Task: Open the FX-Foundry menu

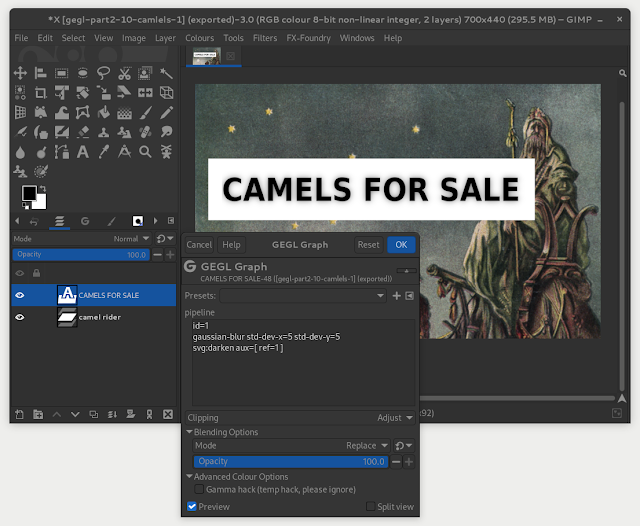Action: click(309, 38)
